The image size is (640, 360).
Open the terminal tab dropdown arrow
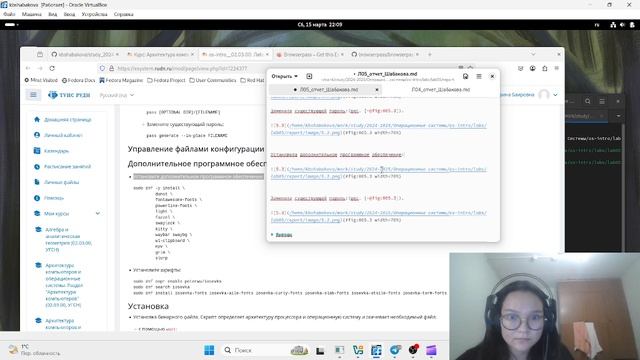(618, 116)
